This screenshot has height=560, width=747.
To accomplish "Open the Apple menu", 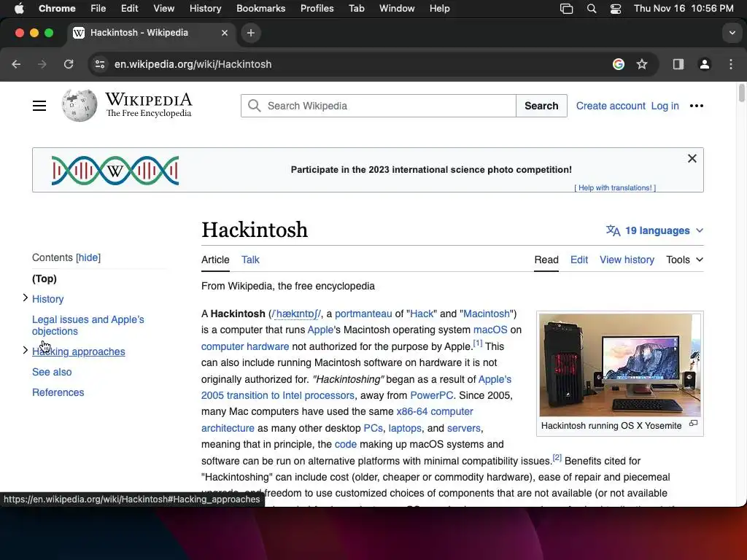I will point(19,9).
